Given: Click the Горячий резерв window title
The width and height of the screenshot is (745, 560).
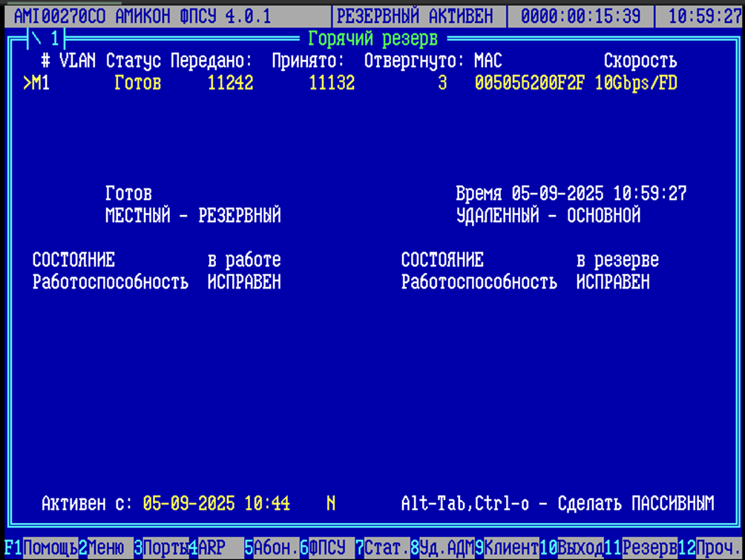Looking at the screenshot, I should (372, 38).
